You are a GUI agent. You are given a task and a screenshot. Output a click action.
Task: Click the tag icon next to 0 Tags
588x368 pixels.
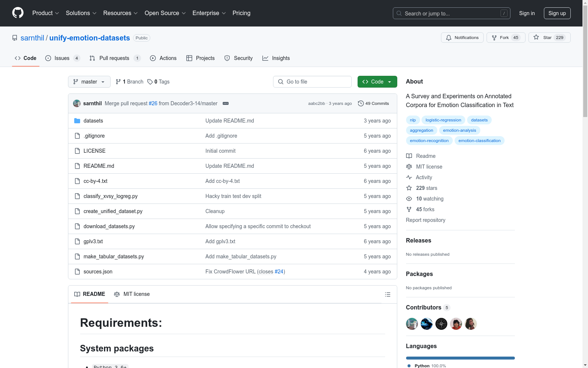click(x=150, y=82)
